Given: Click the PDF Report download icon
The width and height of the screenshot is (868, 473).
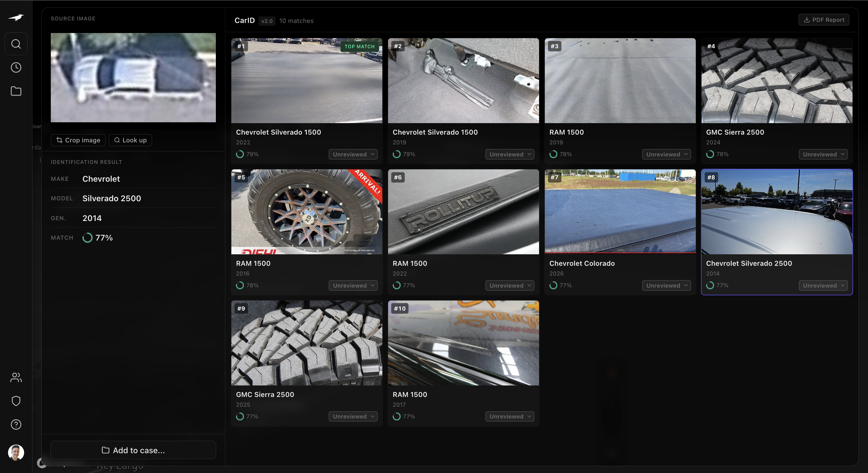Looking at the screenshot, I should pyautogui.click(x=807, y=20).
